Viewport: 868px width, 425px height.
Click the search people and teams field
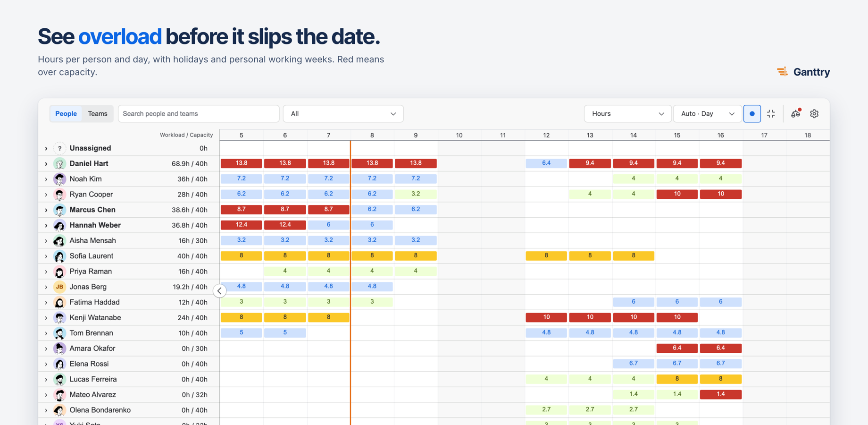click(199, 114)
